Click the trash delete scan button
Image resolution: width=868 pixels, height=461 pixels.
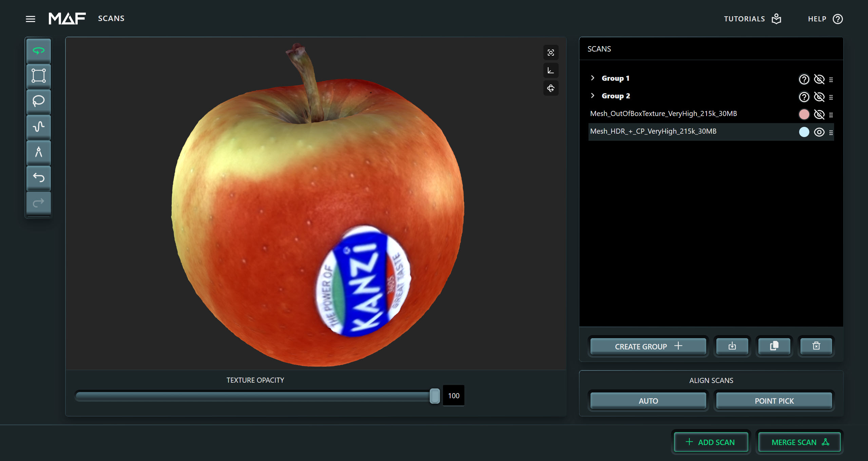816,346
